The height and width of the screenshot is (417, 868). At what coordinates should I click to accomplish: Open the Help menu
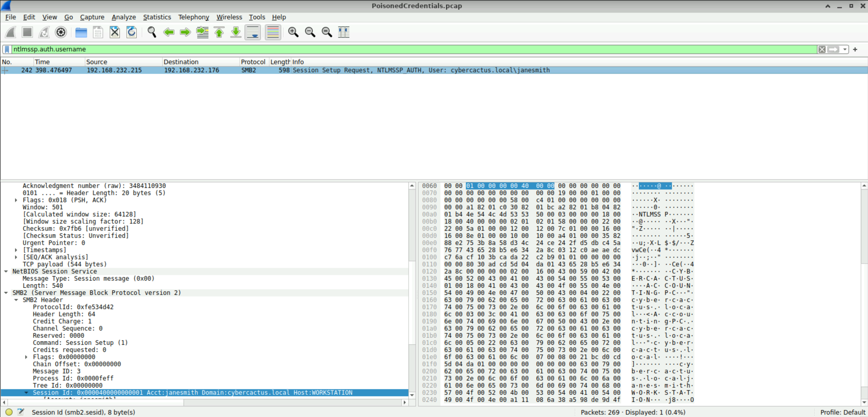pos(279,17)
